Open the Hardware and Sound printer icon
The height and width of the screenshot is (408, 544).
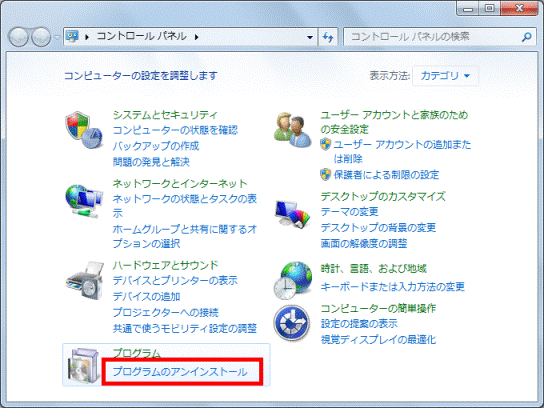click(85, 280)
